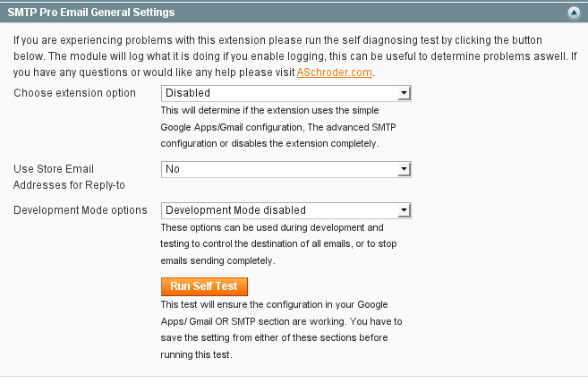Click the Run Self Test button

point(204,286)
